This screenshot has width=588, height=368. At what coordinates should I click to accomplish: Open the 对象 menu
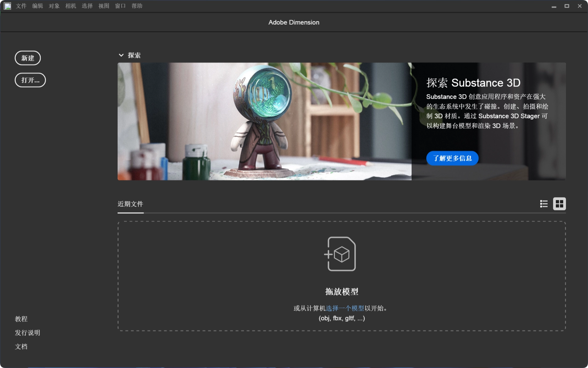(54, 6)
